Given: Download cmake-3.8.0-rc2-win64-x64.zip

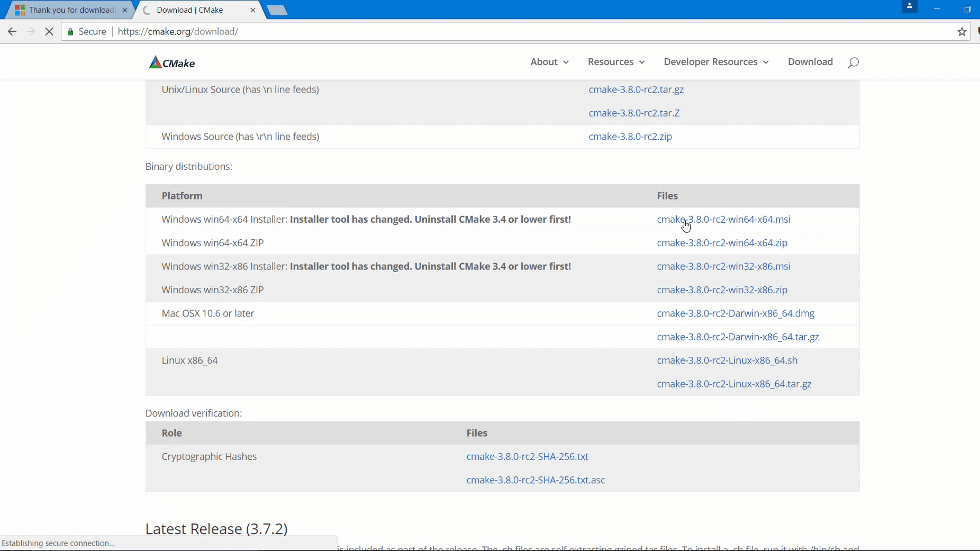Looking at the screenshot, I should click(722, 243).
